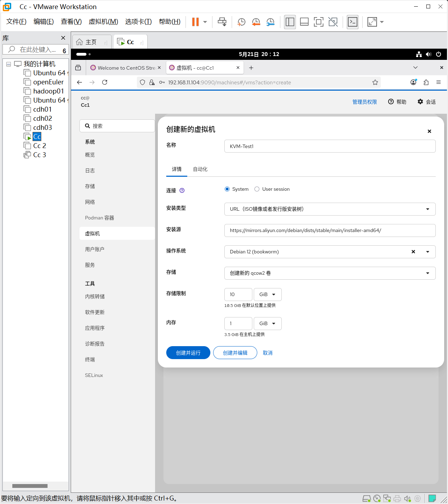Select cdh02 in the library tree
448x504 pixels.
pos(42,118)
